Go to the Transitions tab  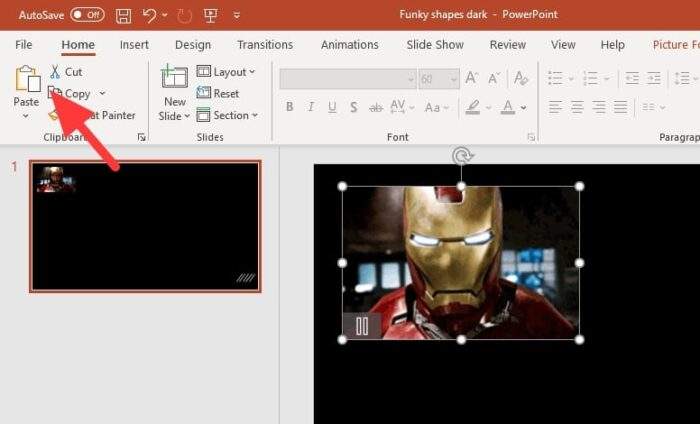tap(265, 45)
